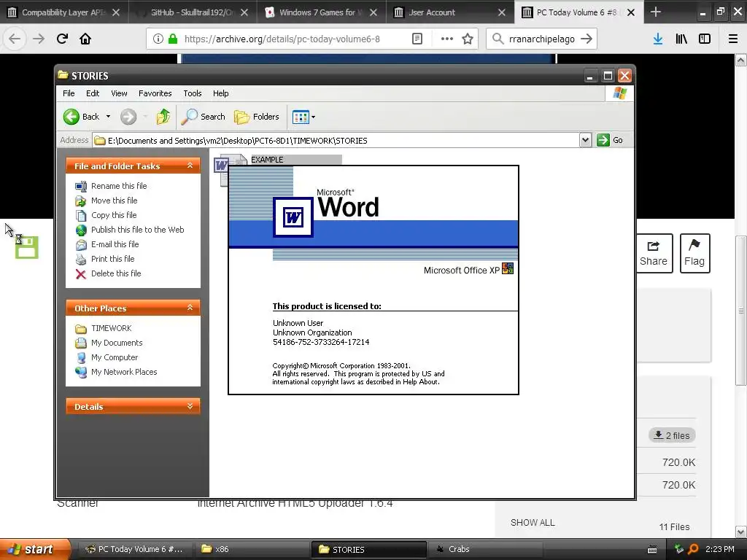This screenshot has height=560, width=747.
Task: Toggle the Folders pane button
Action: tap(256, 117)
